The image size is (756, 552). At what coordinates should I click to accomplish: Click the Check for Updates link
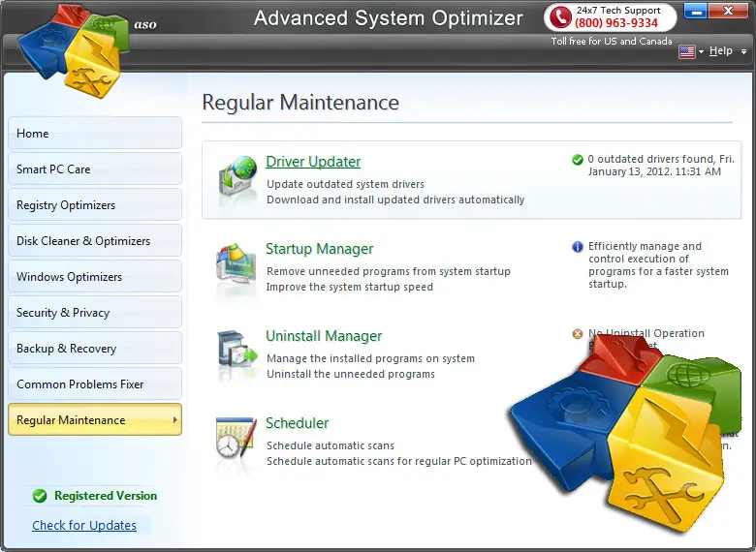coord(84,525)
